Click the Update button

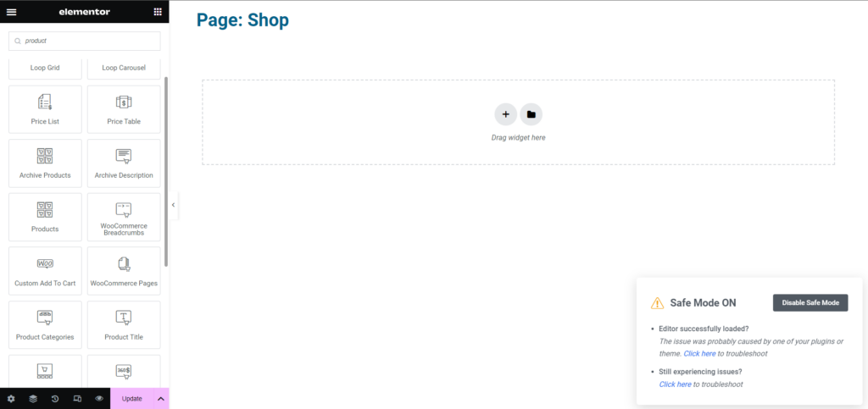[131, 399]
